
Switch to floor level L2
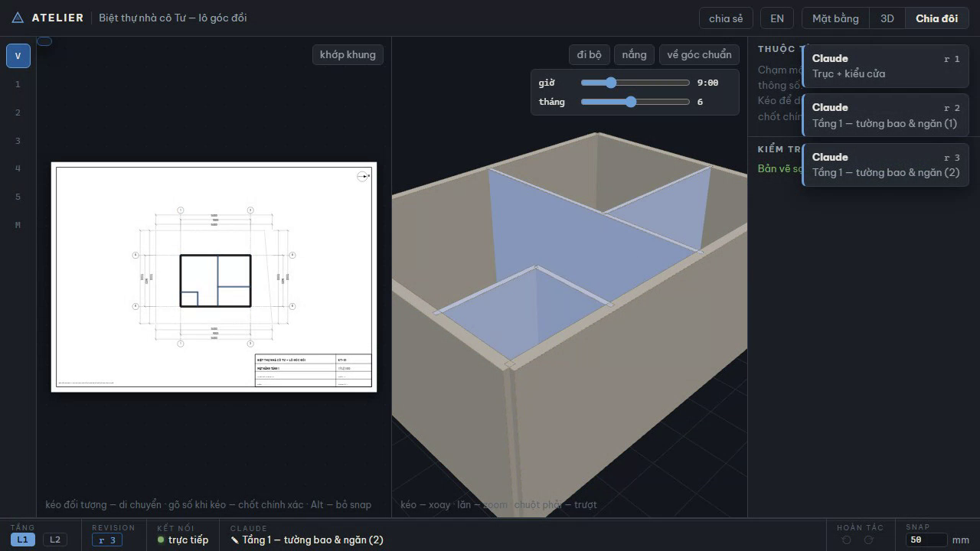pyautogui.click(x=54, y=540)
